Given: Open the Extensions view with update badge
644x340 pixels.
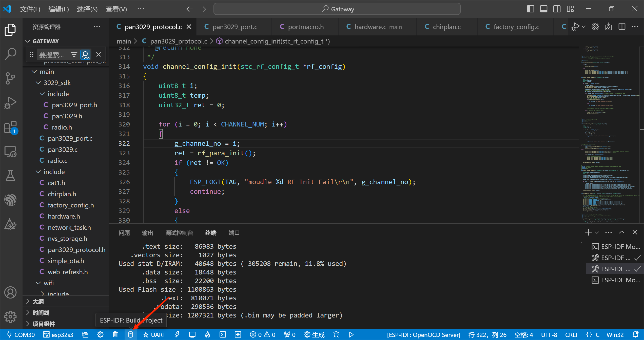Looking at the screenshot, I should point(10,127).
